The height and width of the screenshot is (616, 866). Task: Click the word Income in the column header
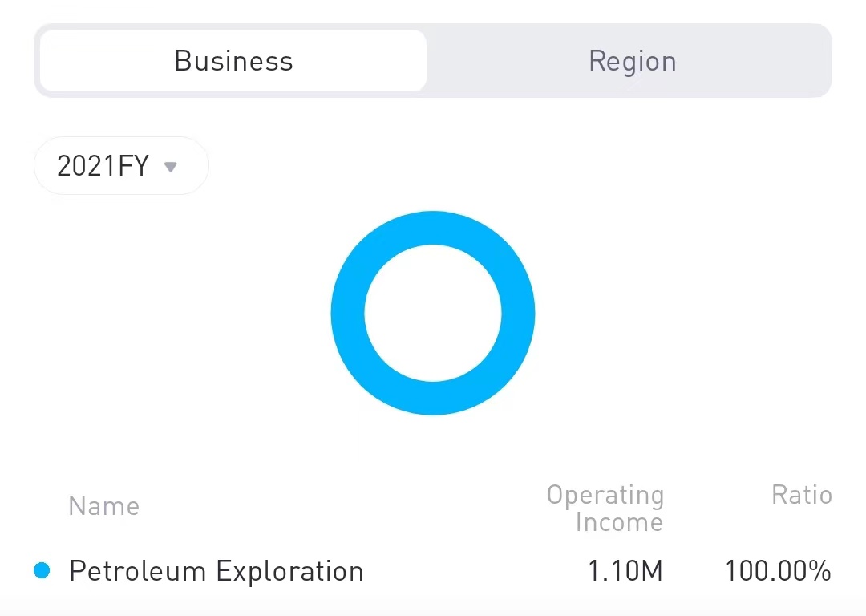point(619,522)
